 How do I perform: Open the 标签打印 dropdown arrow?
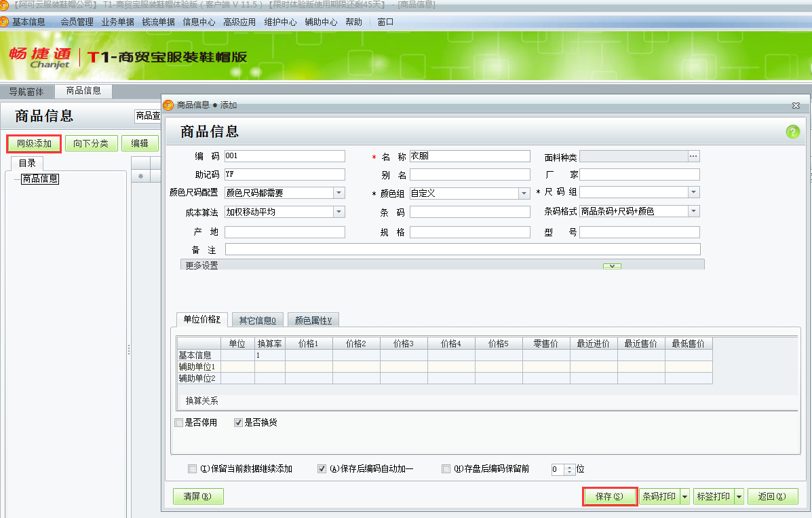739,497
